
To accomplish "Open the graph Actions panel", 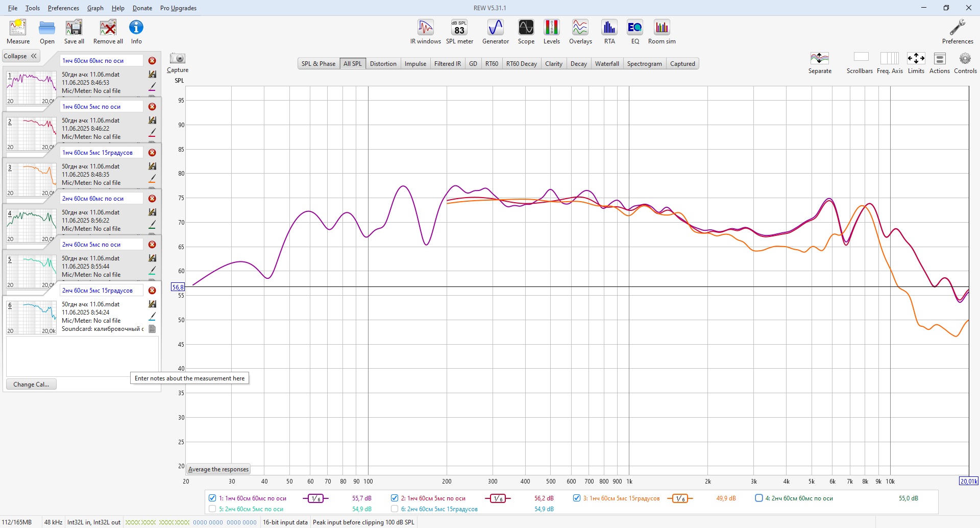I will point(940,63).
